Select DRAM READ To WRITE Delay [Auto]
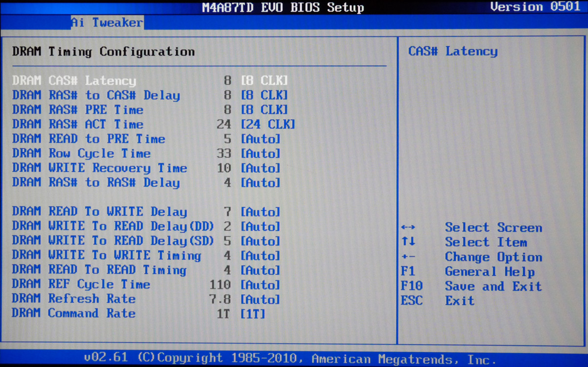This screenshot has width=588, height=367. 261,212
